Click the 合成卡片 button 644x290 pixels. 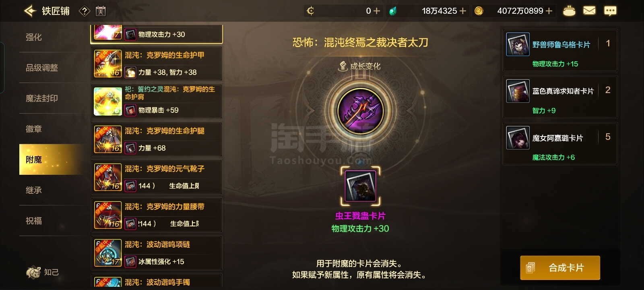560,268
